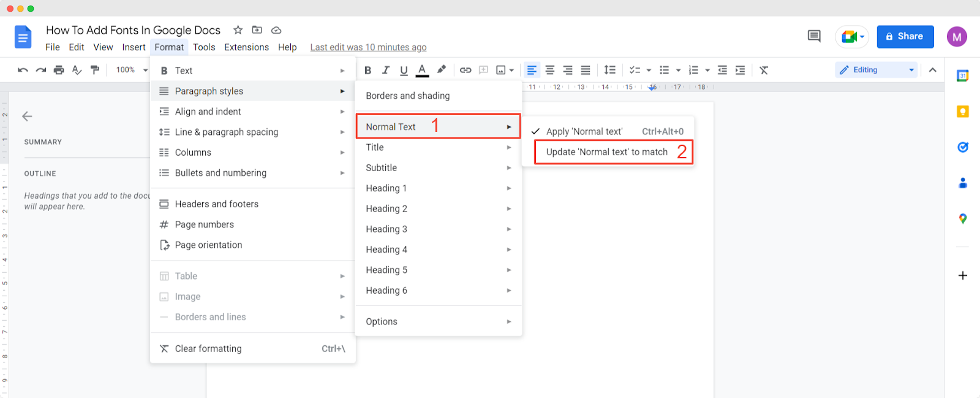Click the Share button
Screen dimensions: 980x398
click(905, 37)
